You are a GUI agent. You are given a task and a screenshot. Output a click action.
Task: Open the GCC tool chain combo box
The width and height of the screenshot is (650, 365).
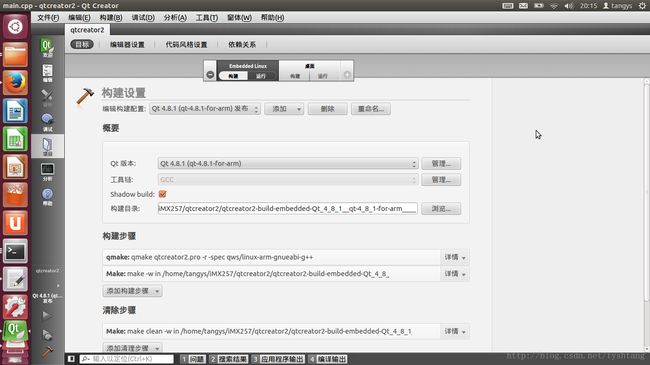[x=288, y=180]
